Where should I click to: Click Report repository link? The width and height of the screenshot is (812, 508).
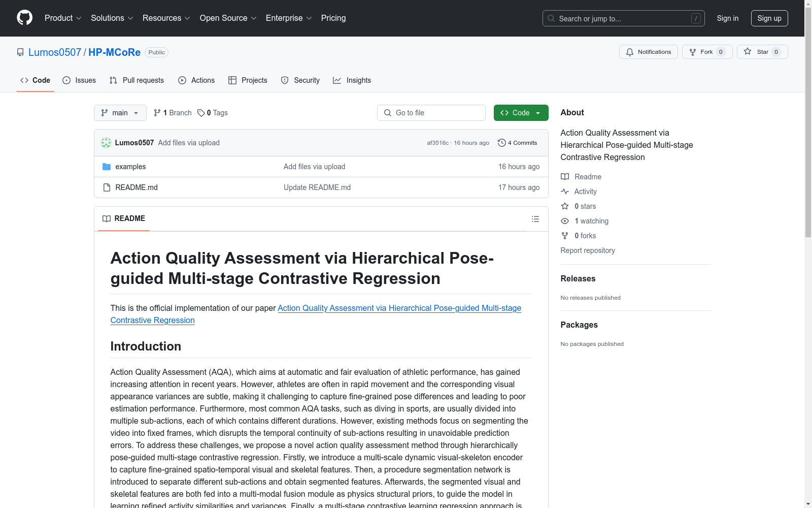588,250
